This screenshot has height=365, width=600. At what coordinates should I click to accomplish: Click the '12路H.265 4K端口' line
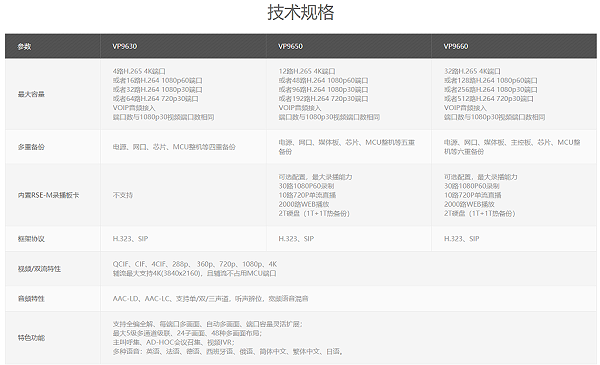click(307, 71)
